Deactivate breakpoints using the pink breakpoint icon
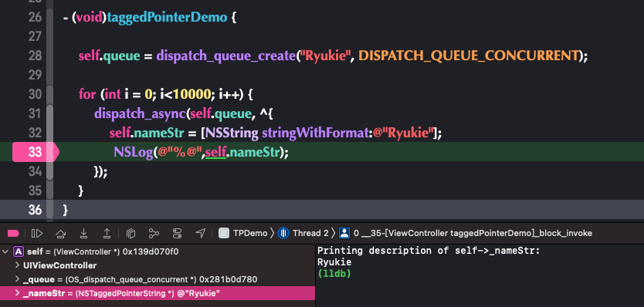Screen dimensions: 644x307 (x=13, y=234)
